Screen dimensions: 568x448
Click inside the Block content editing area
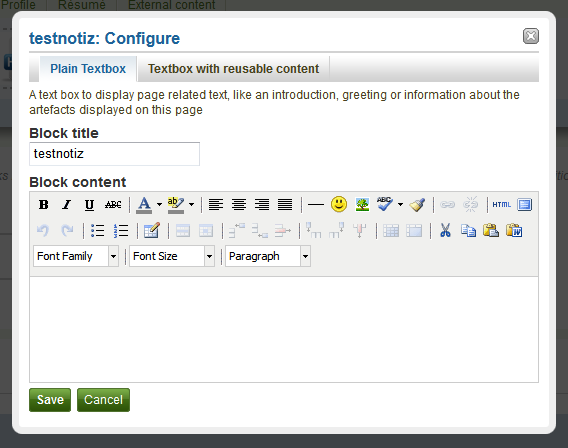(x=284, y=329)
